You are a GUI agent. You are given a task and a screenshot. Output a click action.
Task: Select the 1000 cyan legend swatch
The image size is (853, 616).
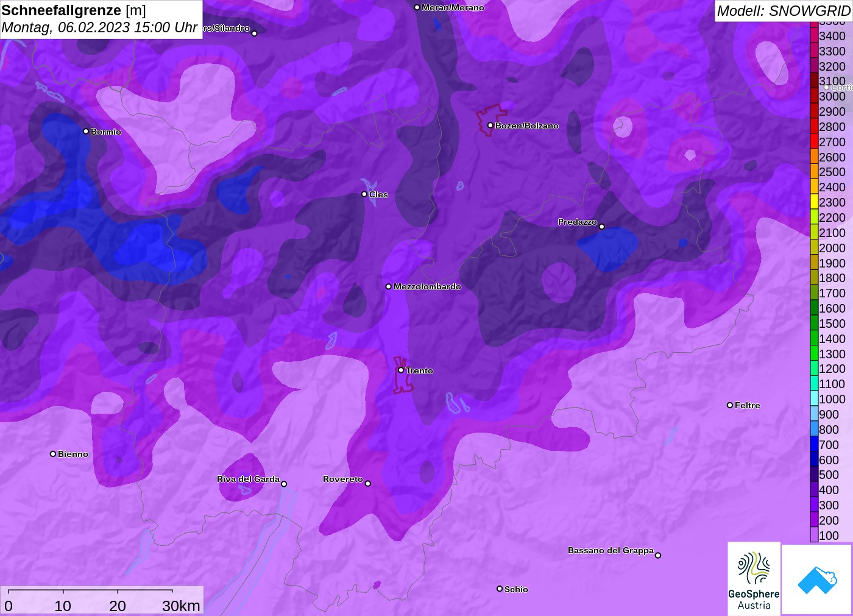[814, 398]
